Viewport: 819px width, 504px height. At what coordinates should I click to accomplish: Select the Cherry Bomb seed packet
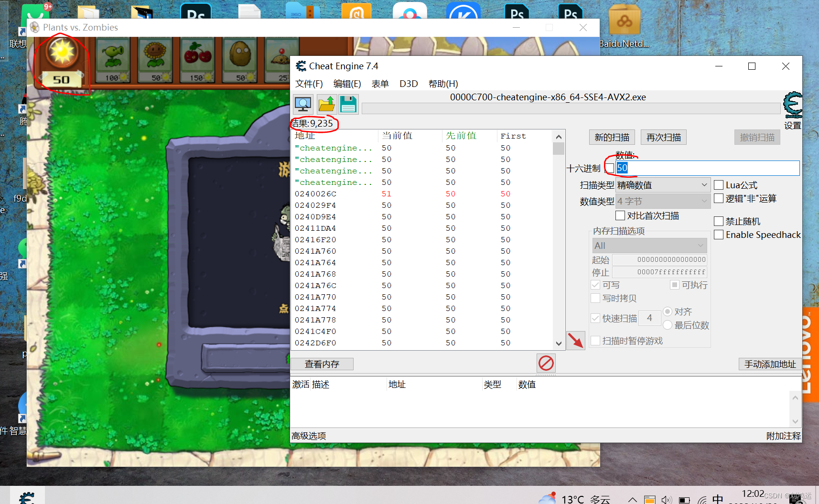point(197,60)
